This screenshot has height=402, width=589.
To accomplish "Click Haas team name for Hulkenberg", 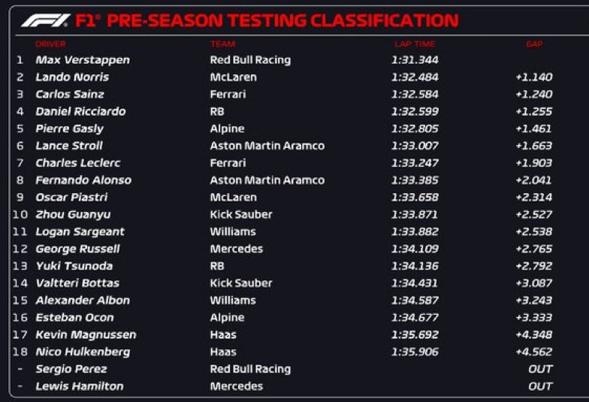I will (x=223, y=352).
